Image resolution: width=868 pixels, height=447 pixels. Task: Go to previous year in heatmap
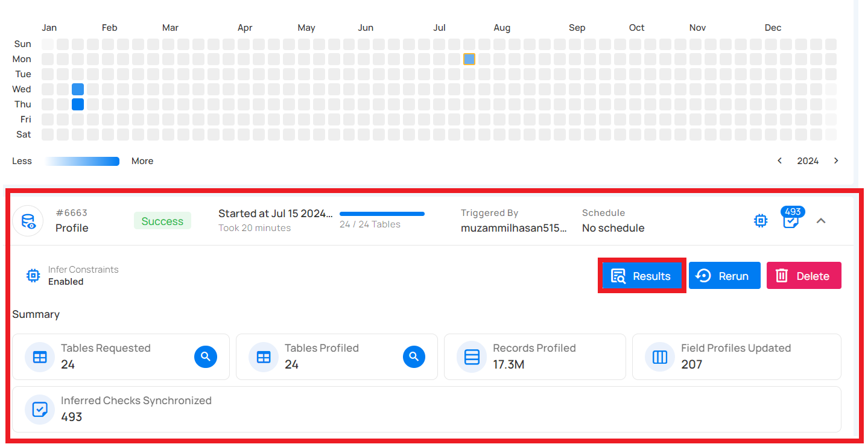(780, 160)
